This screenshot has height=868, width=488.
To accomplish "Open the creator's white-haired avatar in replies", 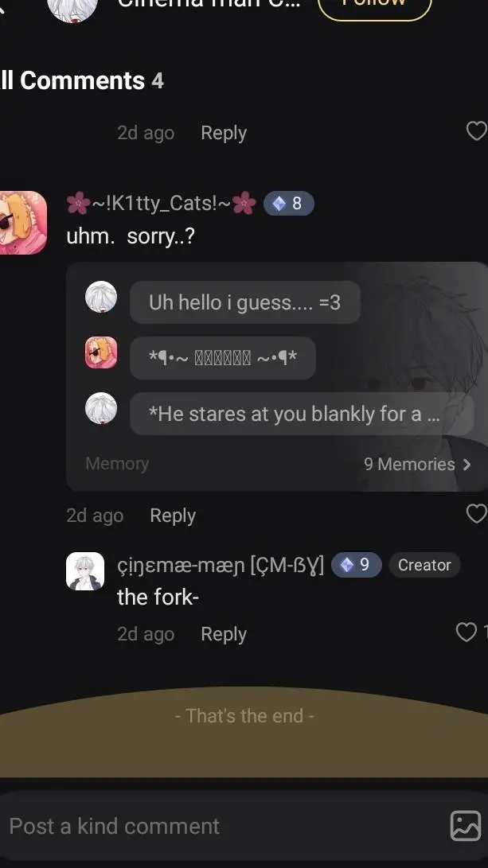I will [85, 571].
